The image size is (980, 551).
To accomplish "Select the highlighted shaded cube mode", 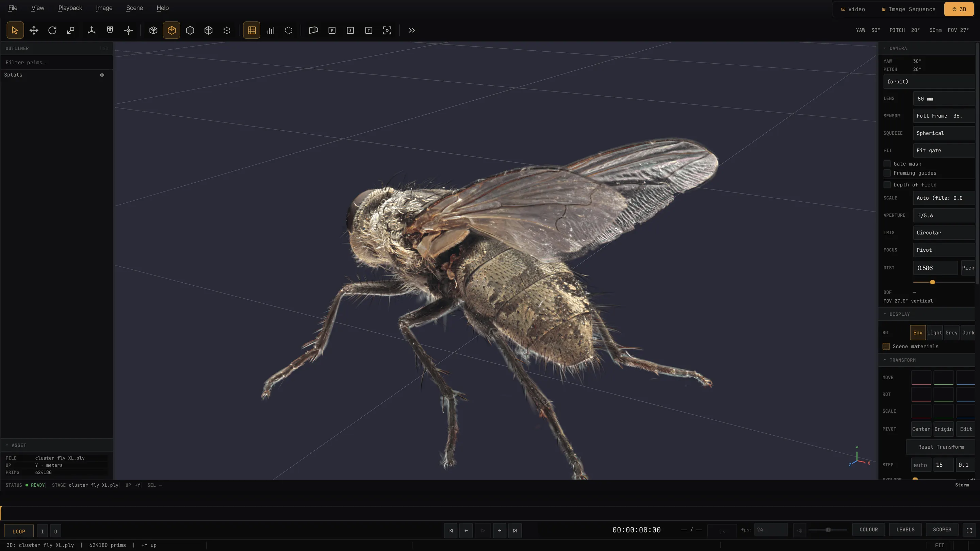I will point(171,30).
